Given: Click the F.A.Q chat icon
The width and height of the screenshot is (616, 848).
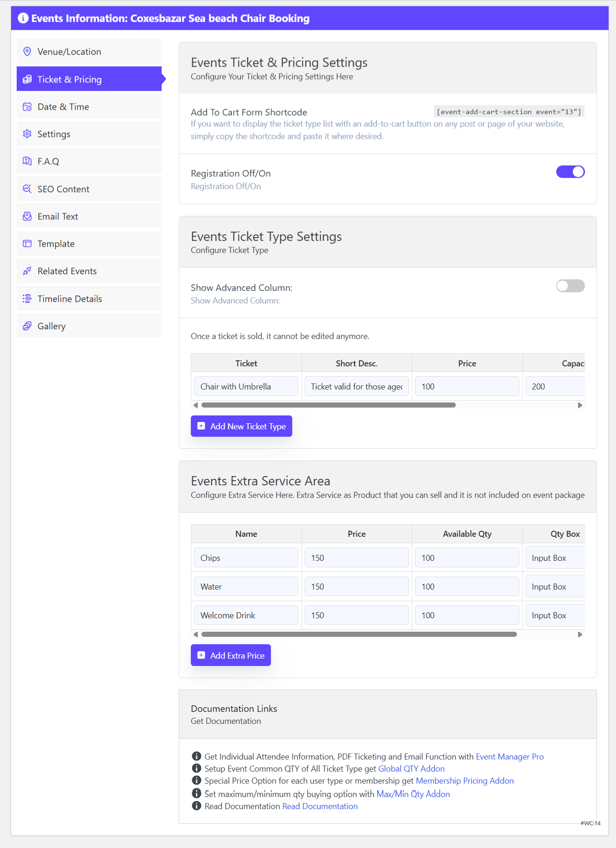Looking at the screenshot, I should (27, 161).
